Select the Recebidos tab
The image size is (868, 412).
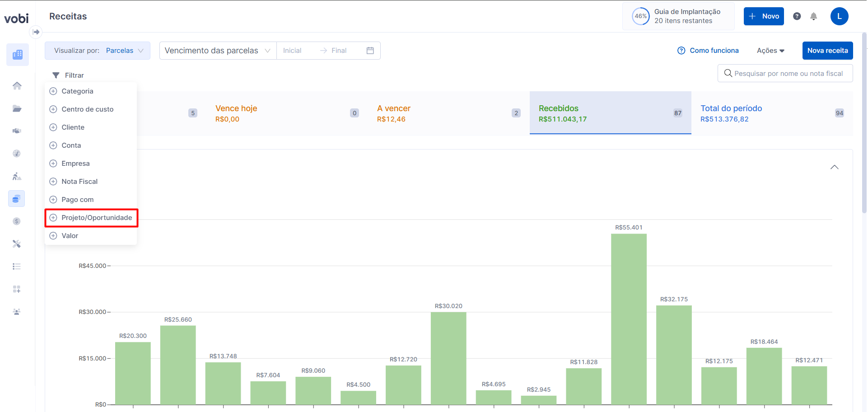point(610,113)
